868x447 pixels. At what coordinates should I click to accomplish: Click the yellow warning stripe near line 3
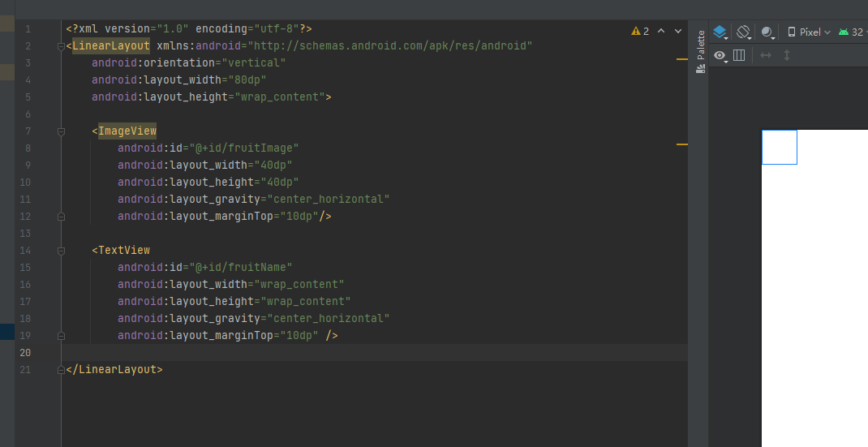(682, 59)
